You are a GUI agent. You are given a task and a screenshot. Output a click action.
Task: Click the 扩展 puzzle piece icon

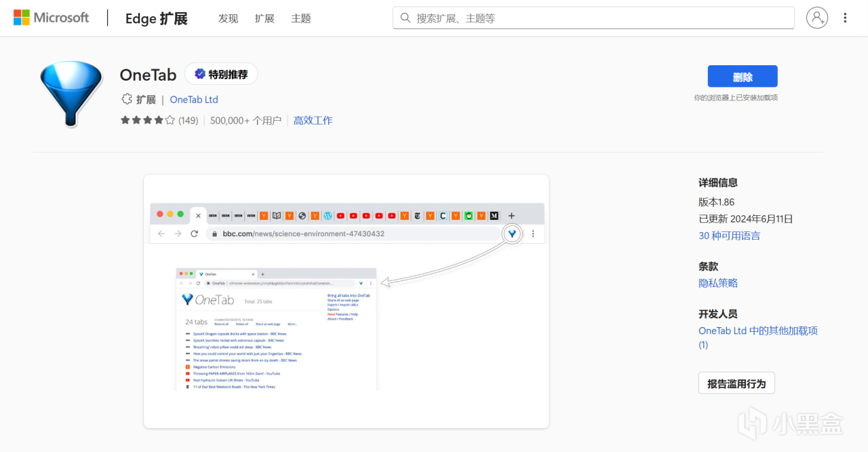click(126, 99)
